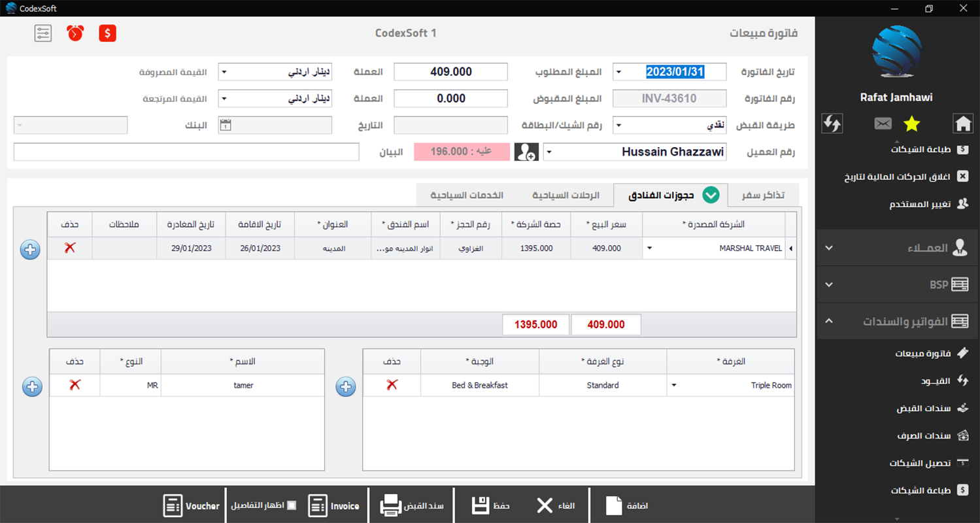Click the المبلغ المطلوب field showing 409.000

[x=451, y=72]
